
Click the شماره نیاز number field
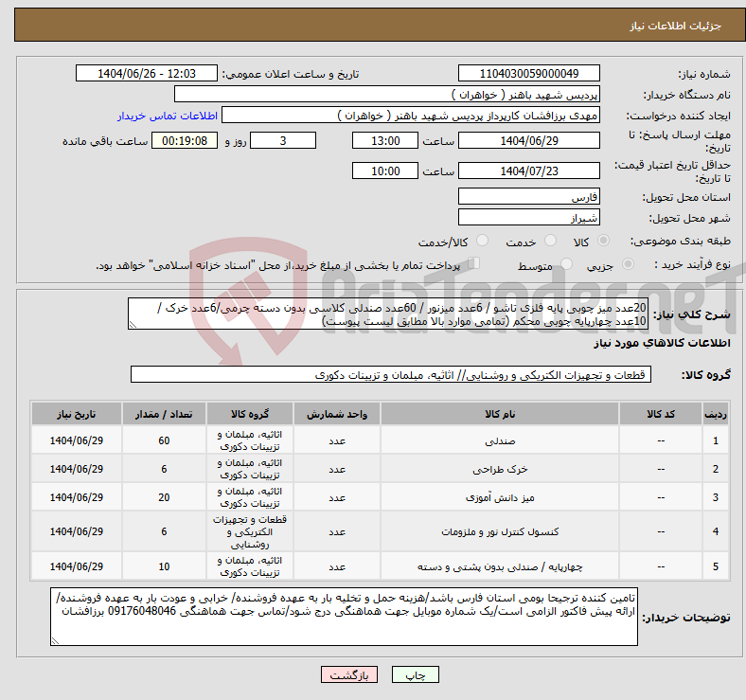click(528, 74)
